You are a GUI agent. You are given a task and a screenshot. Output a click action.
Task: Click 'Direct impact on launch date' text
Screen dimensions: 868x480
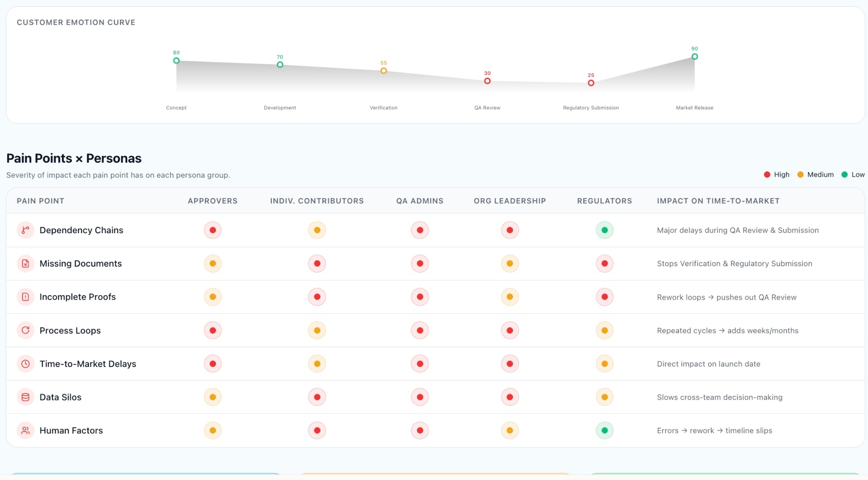(708, 364)
